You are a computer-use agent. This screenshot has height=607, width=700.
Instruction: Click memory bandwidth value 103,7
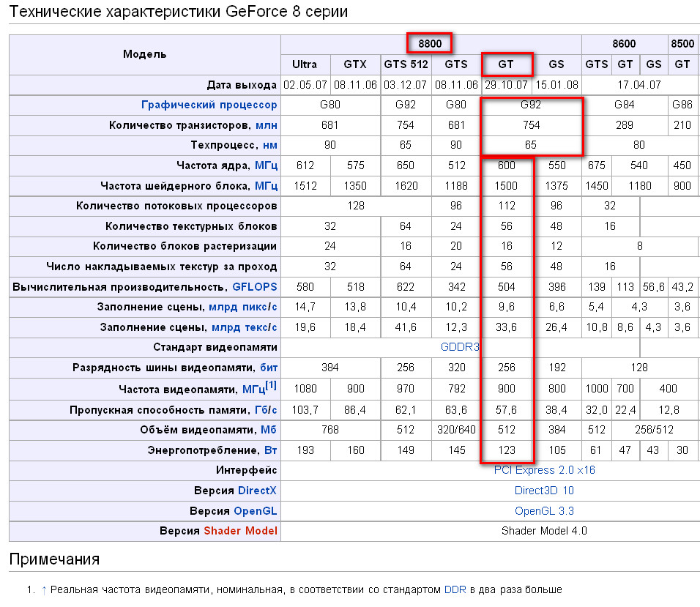click(305, 410)
